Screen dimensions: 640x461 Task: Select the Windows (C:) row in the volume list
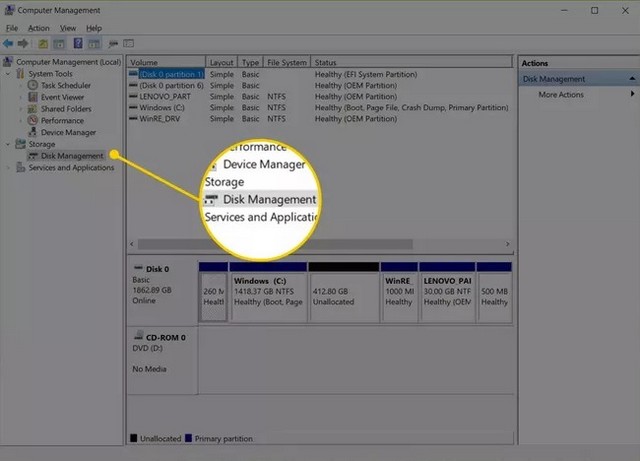coord(164,107)
